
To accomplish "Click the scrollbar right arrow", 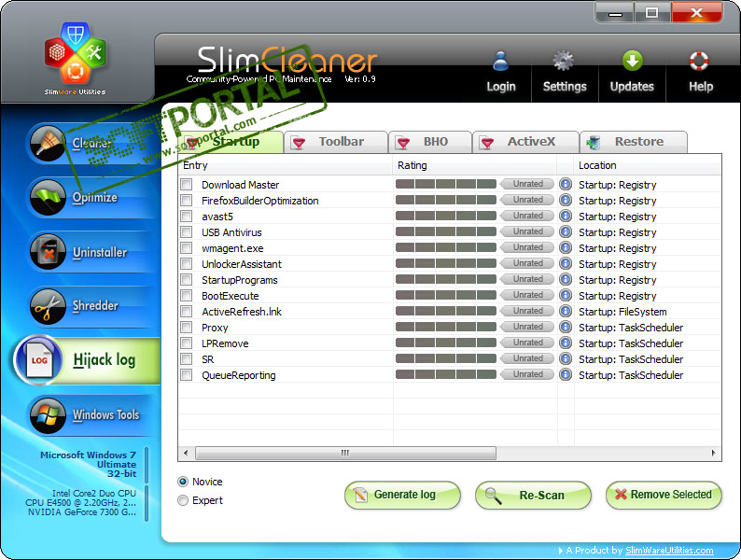I will [714, 453].
